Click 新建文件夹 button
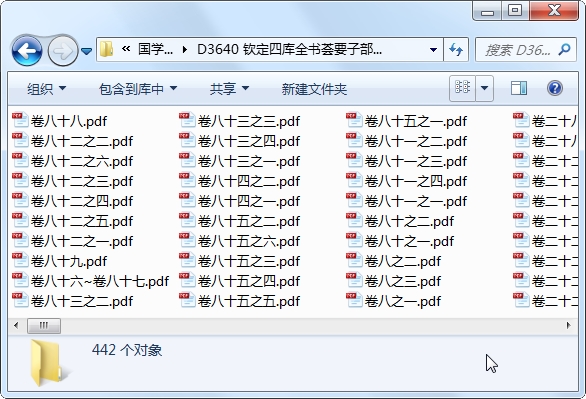The image size is (586, 399). point(314,89)
